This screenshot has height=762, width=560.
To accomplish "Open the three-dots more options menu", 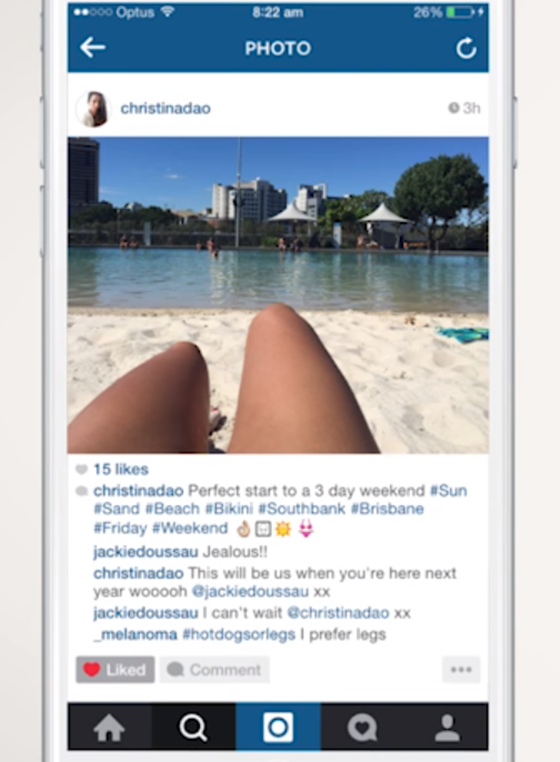I will [461, 670].
